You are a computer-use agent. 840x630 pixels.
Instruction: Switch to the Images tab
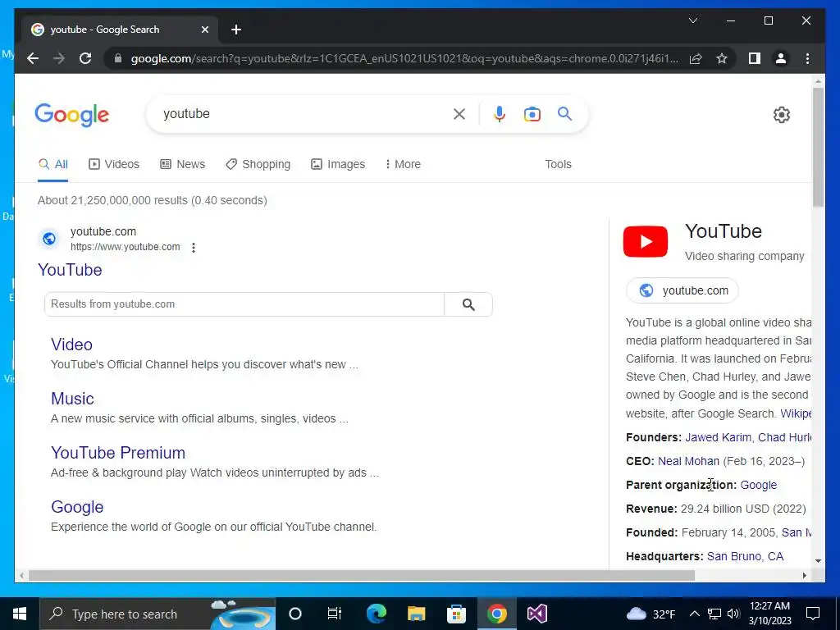(338, 164)
